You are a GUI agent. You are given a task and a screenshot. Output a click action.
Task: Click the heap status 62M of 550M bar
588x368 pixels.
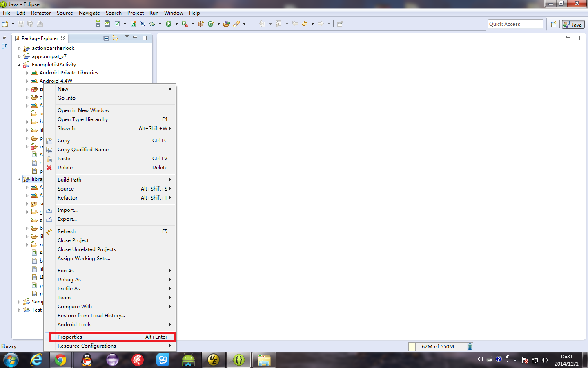[437, 346]
